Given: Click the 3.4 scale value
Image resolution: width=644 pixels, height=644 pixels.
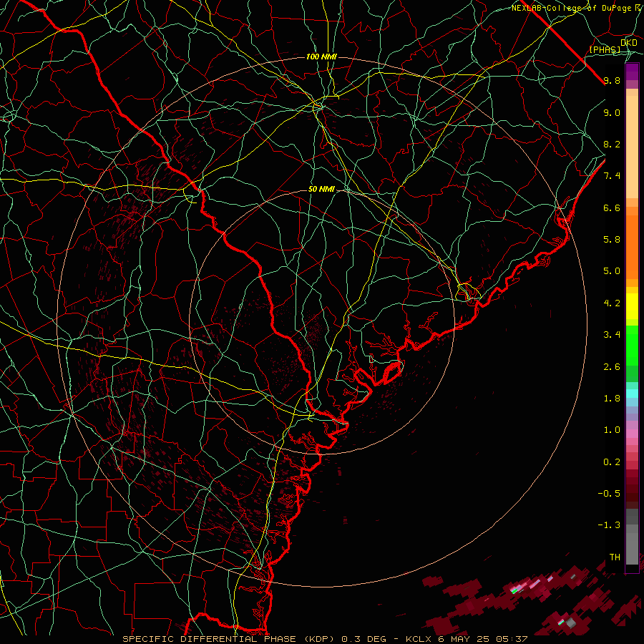Looking at the screenshot, I should click(612, 335).
